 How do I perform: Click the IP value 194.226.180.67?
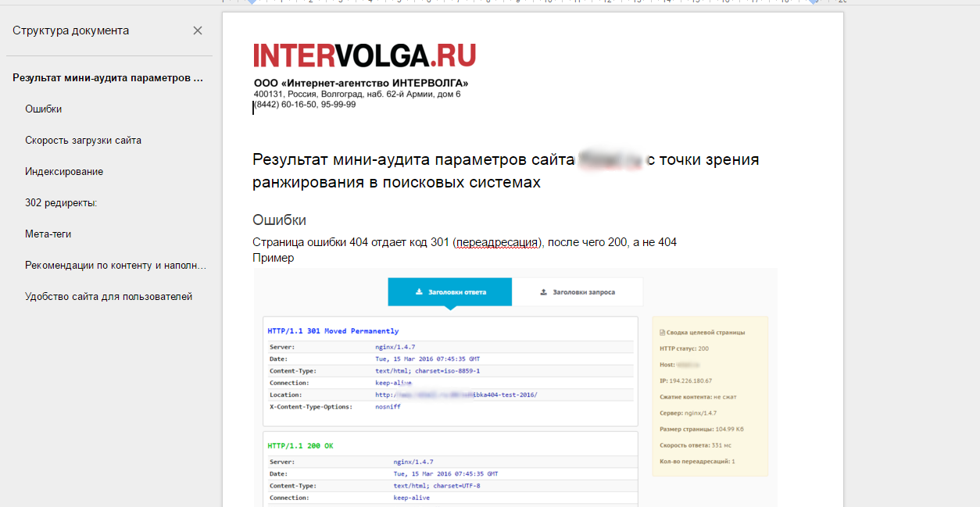[691, 380]
